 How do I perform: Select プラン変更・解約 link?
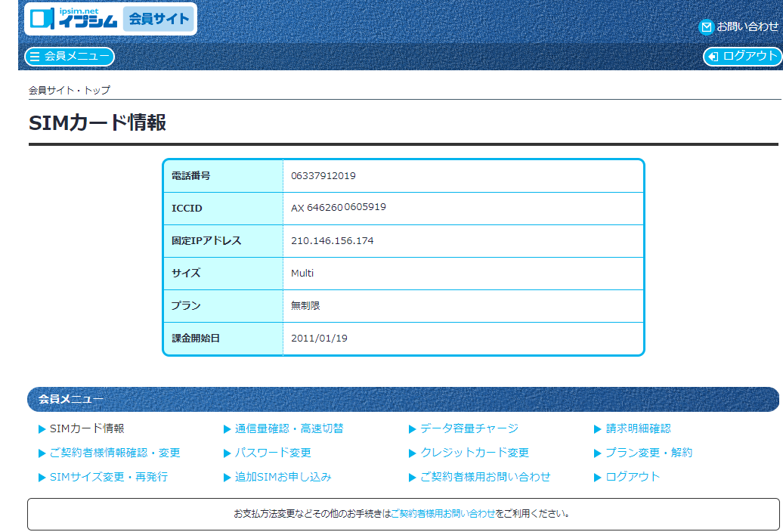(x=648, y=453)
